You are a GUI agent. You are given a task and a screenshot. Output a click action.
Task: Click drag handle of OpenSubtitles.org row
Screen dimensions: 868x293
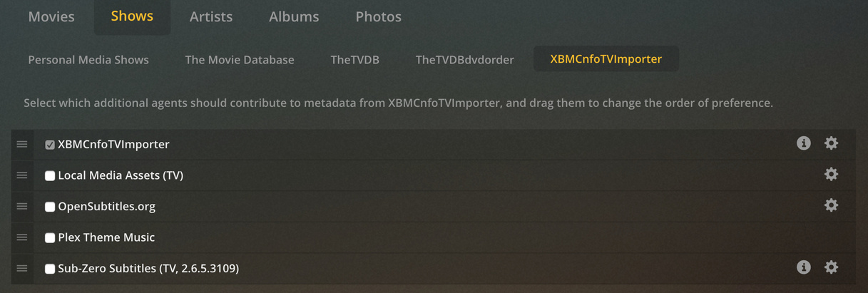22,206
